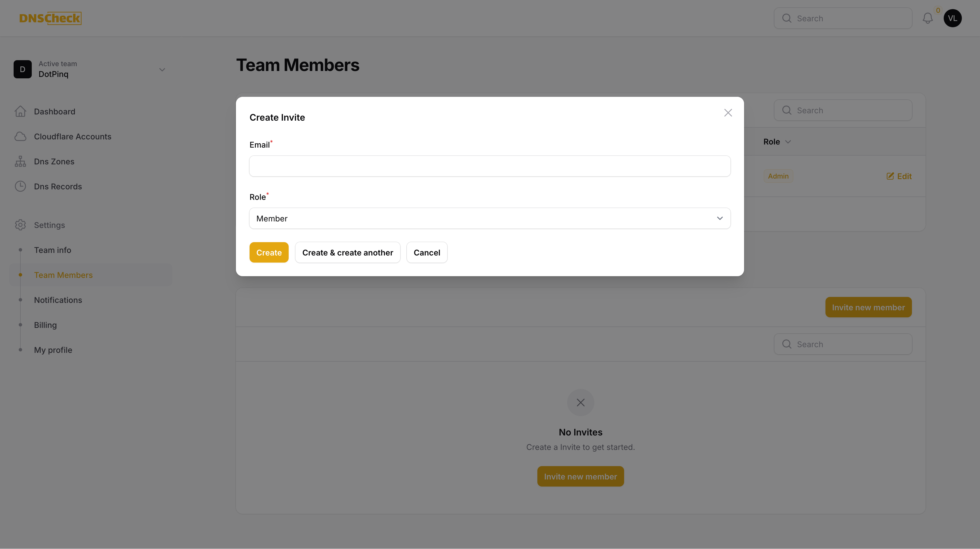980x549 pixels.
Task: Click the DNSCheck logo icon
Action: 50,18
